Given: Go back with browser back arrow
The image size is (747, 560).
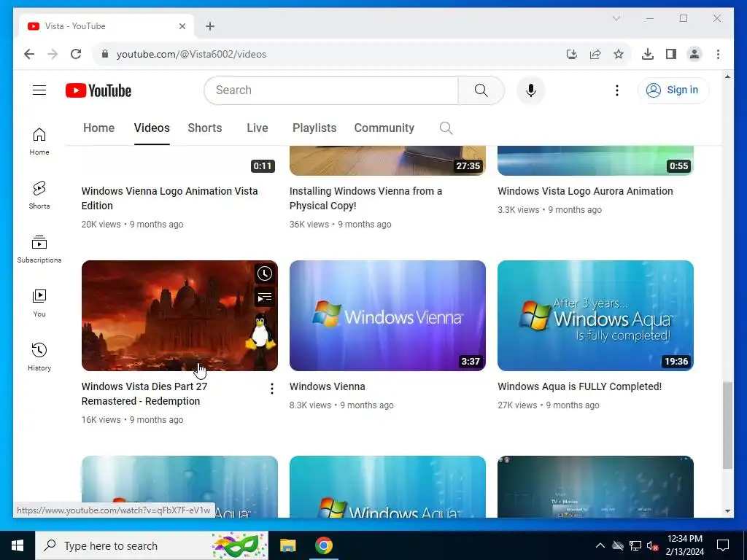Looking at the screenshot, I should click(29, 54).
